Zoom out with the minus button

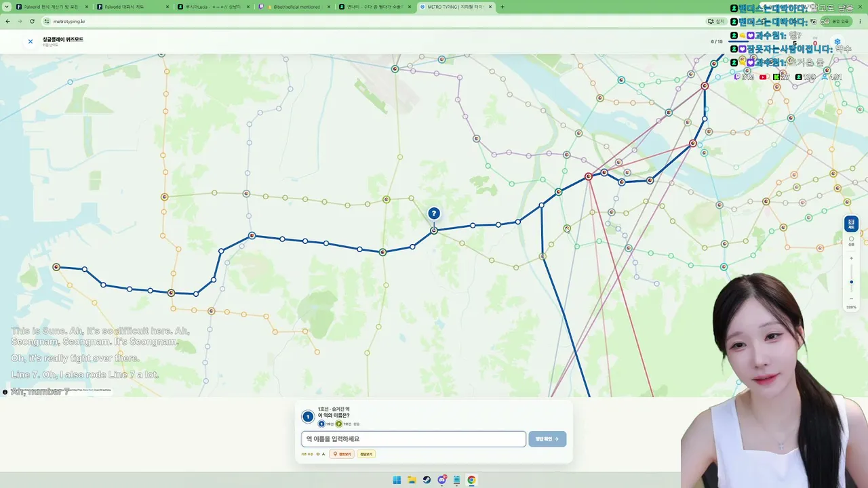coord(852,298)
